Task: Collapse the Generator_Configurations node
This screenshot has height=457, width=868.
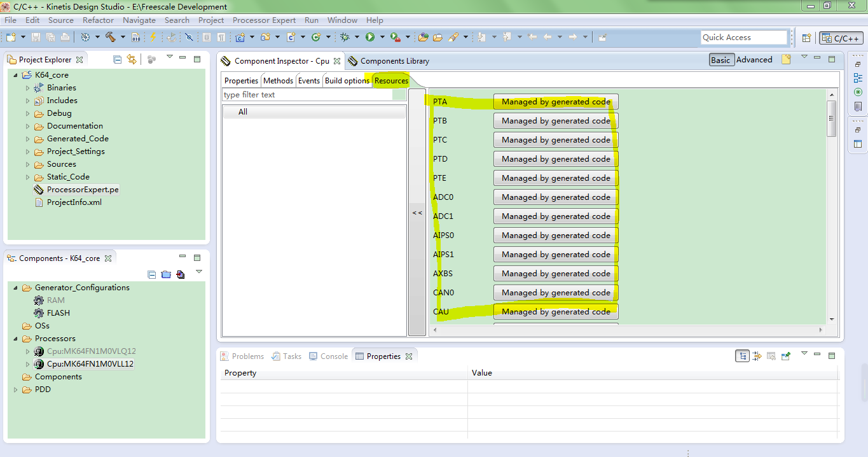Action: [16, 288]
